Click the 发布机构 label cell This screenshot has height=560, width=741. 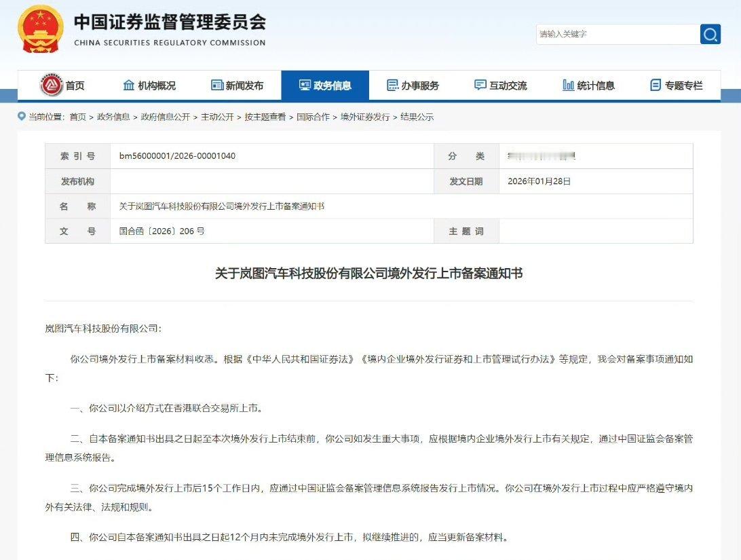[78, 181]
